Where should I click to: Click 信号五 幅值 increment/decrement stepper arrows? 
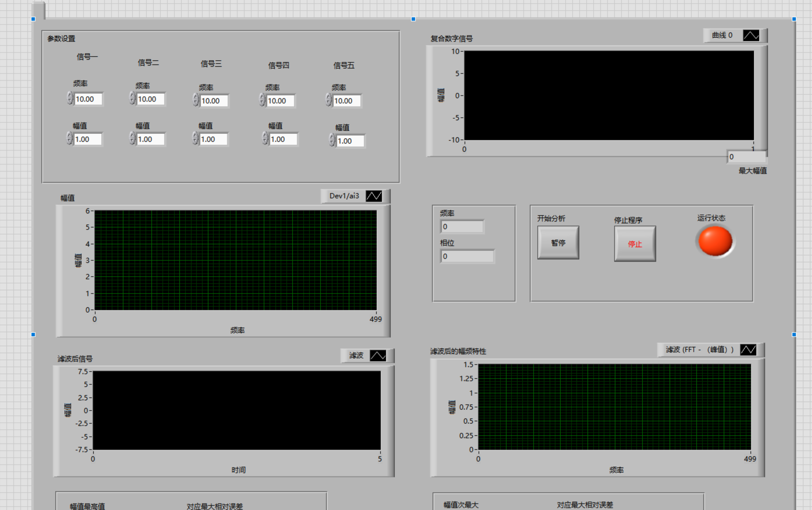(x=332, y=140)
